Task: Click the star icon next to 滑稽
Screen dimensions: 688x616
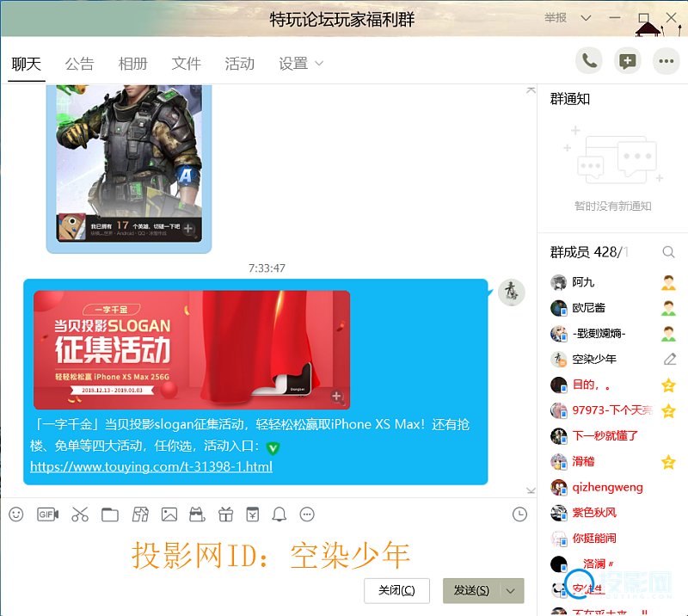Action: pos(668,461)
